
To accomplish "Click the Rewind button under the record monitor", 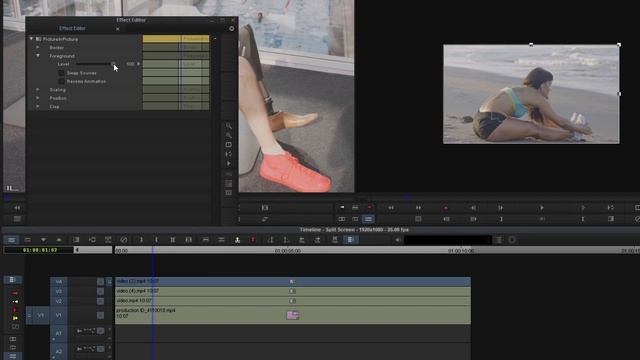I will 391,208.
